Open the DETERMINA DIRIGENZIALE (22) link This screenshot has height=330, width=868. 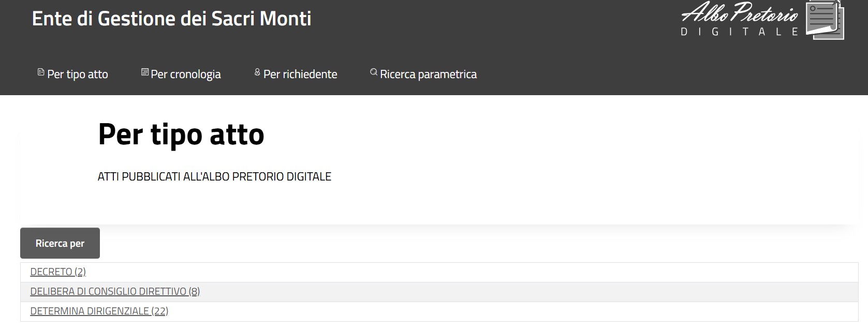point(99,311)
